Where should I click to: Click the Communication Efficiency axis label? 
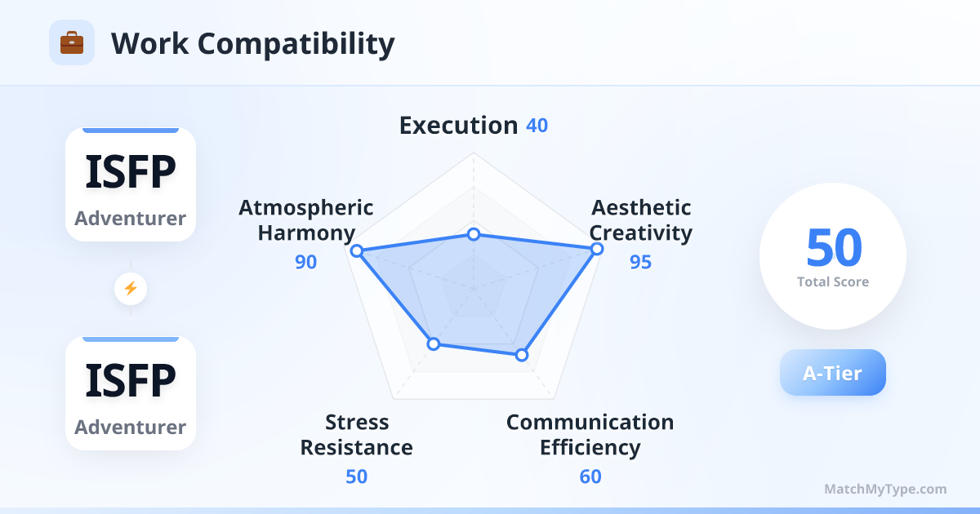[x=590, y=435]
